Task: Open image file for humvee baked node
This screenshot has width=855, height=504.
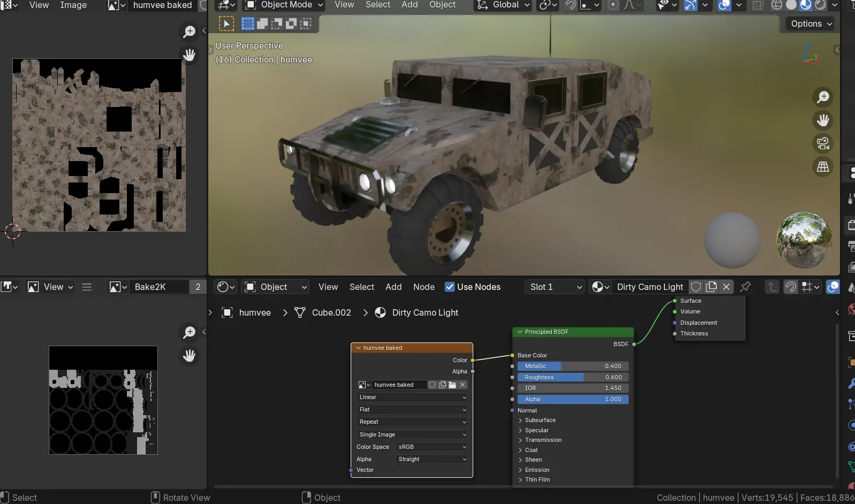Action: pos(452,385)
